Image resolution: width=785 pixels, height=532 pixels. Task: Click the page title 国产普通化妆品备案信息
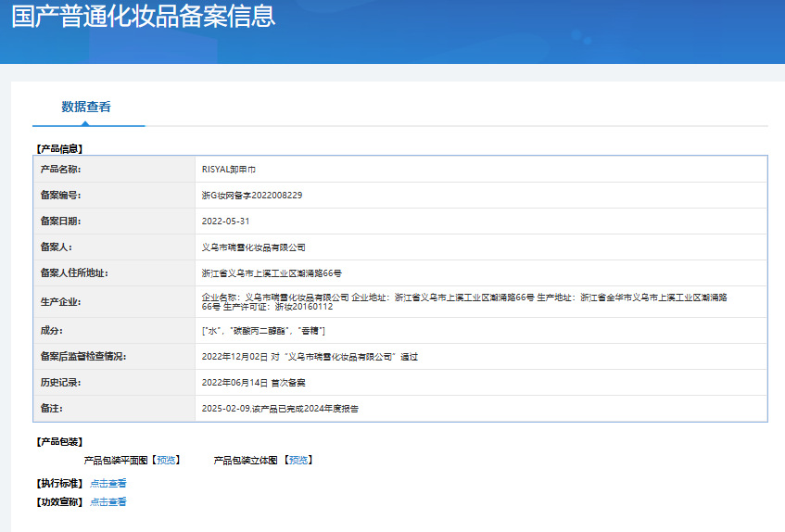(143, 16)
